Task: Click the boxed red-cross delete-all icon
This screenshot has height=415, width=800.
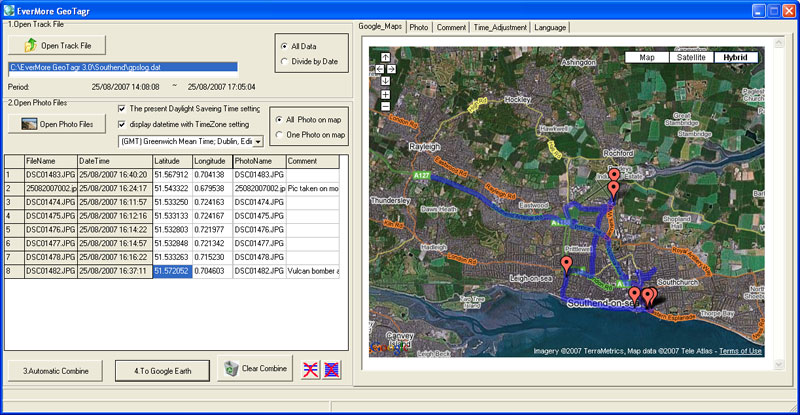Action: (332, 370)
